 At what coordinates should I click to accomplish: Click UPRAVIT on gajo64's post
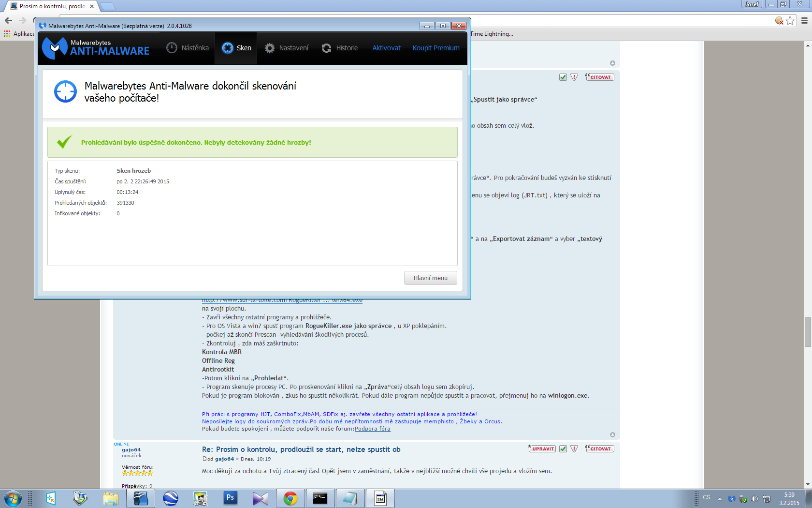point(542,448)
